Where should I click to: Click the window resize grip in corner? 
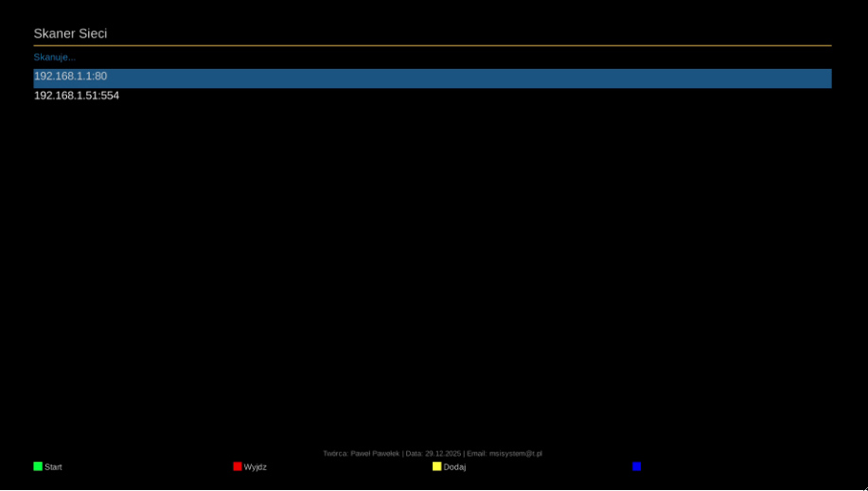point(862,485)
